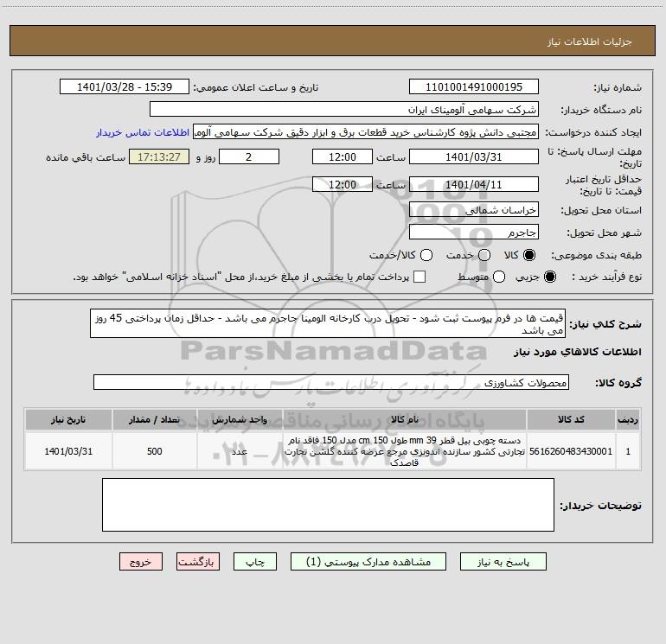Click the پاسخ به نیاز button
This screenshot has width=666, height=644.
point(503,562)
